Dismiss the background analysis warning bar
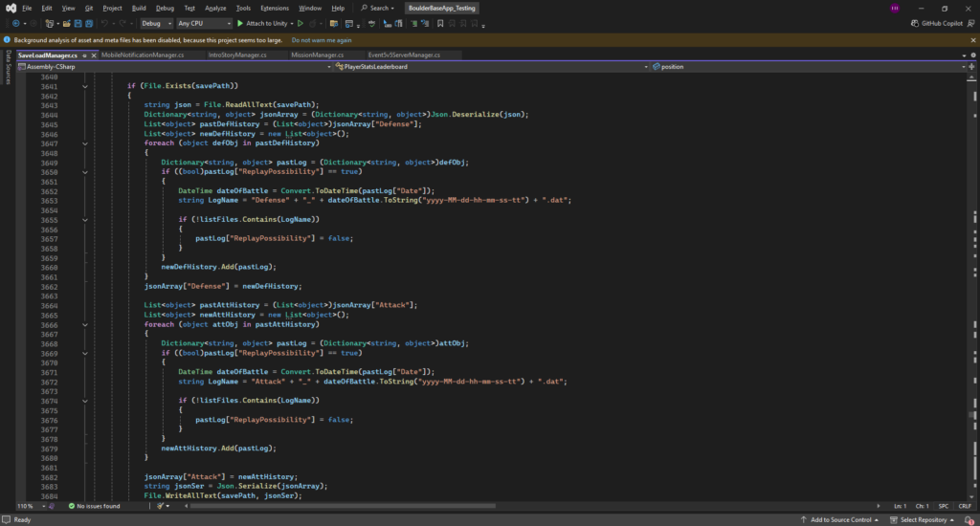This screenshot has height=526, width=980. (972, 40)
